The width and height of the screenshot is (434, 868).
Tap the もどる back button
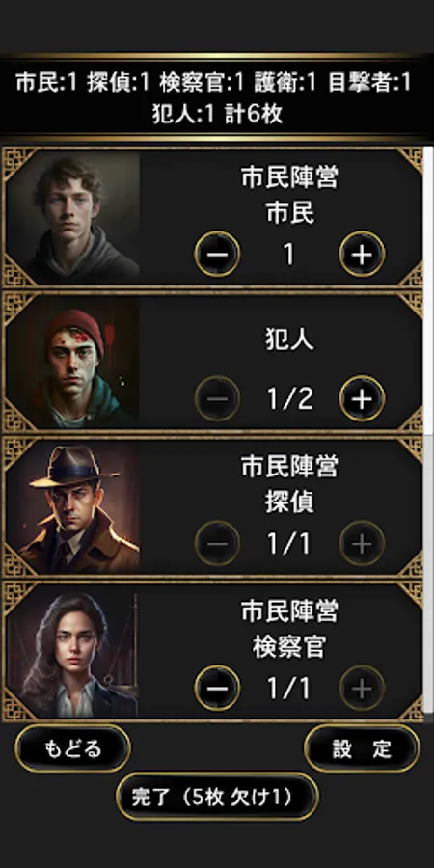pyautogui.click(x=72, y=749)
